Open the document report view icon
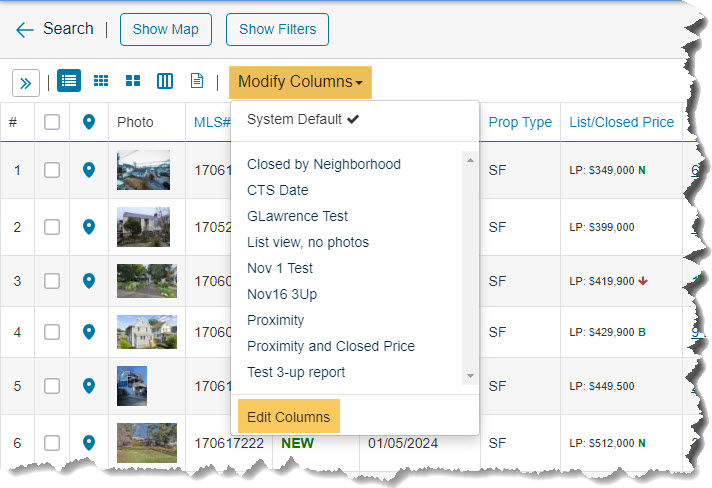 pos(197,81)
